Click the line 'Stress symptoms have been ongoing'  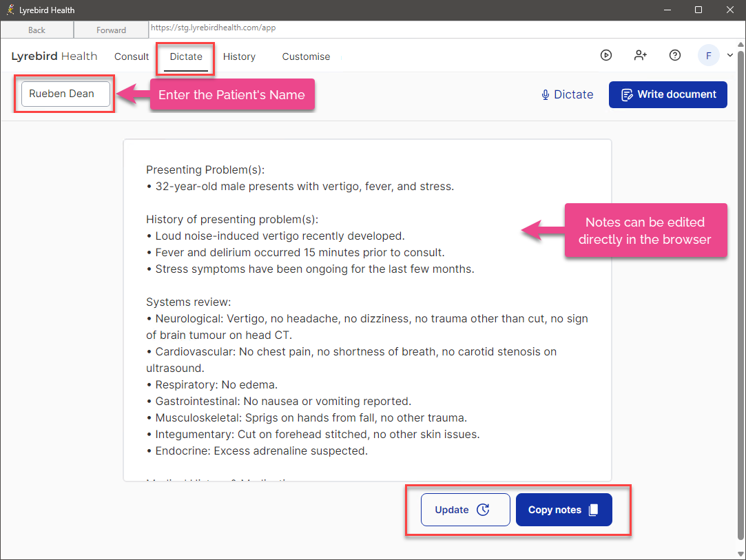310,269
